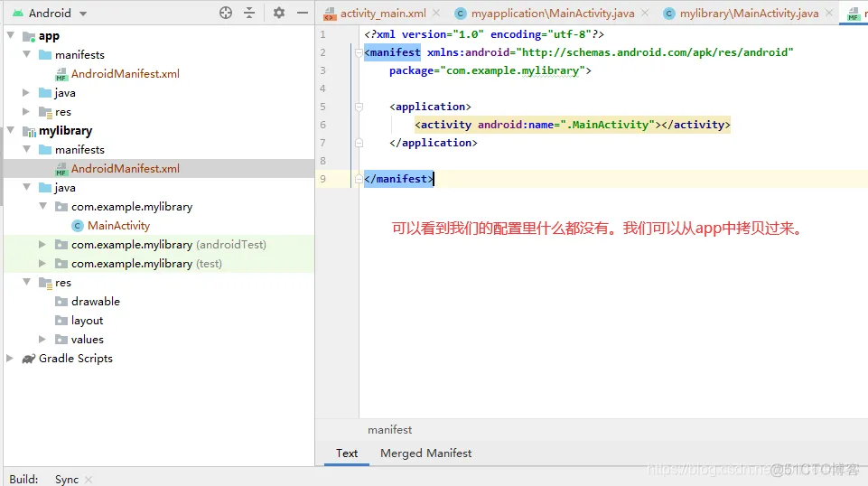868x486 pixels.
Task: Click the Gradle Scripts elephant icon
Action: click(x=29, y=359)
